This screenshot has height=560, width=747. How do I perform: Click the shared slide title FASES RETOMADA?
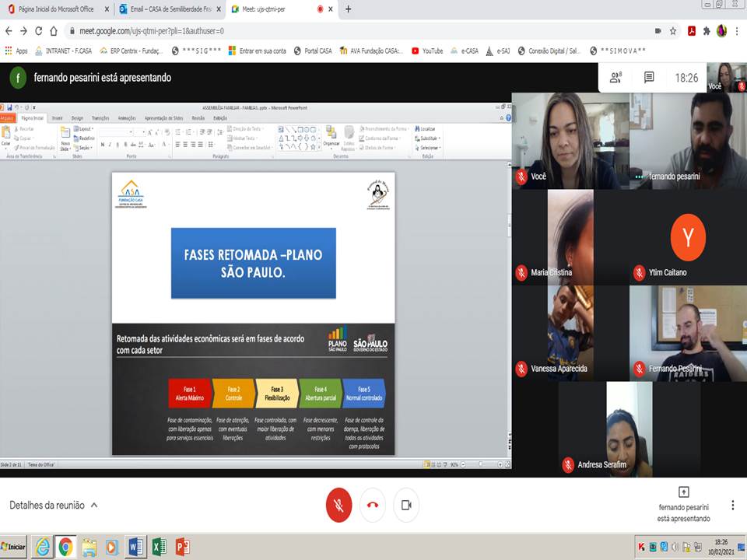tap(254, 263)
